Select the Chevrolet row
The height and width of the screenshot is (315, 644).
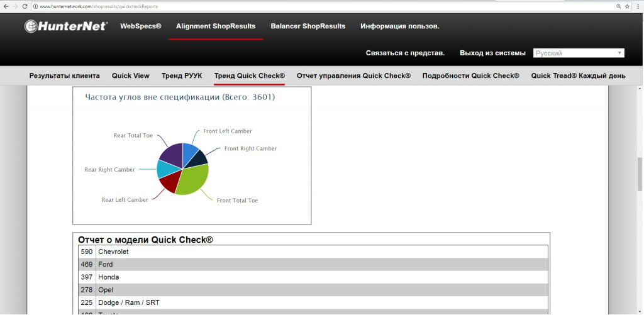coord(313,251)
